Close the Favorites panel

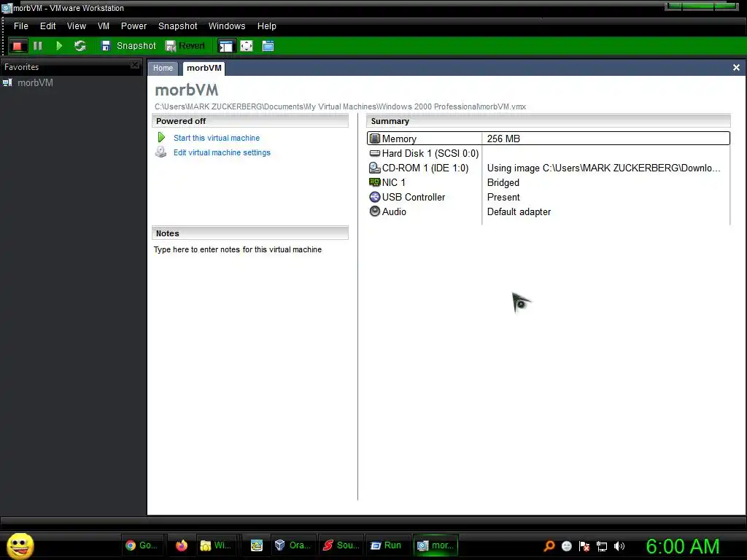(x=135, y=65)
